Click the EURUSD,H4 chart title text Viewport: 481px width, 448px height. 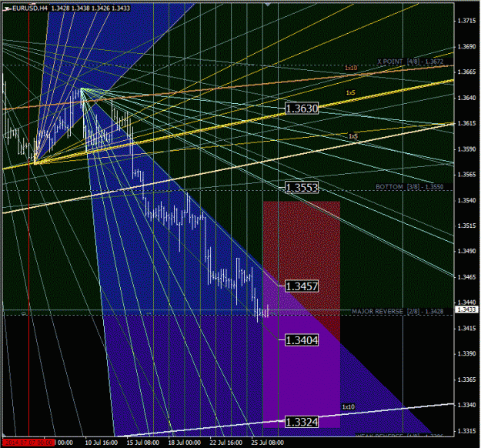tap(30, 8)
